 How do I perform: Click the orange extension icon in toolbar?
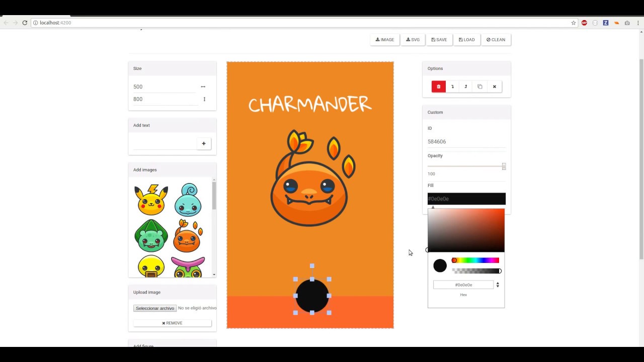pos(616,23)
